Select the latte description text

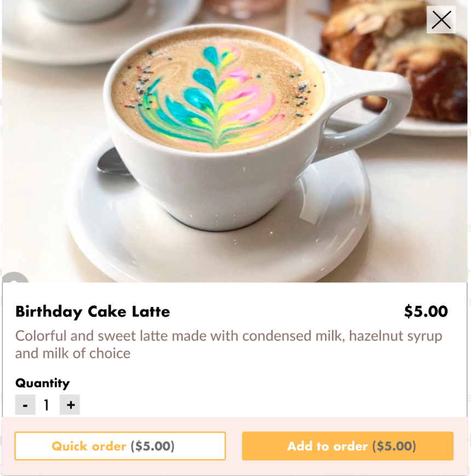click(x=228, y=344)
